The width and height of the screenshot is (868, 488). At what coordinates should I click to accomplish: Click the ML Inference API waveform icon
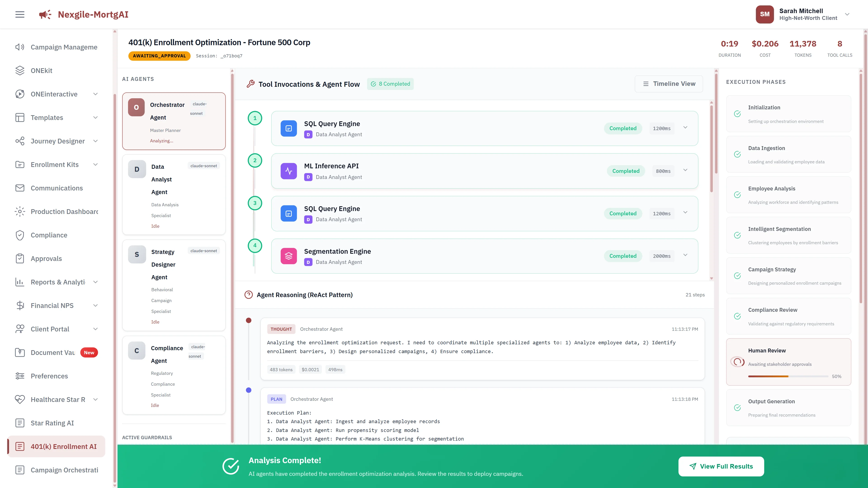[x=288, y=171]
